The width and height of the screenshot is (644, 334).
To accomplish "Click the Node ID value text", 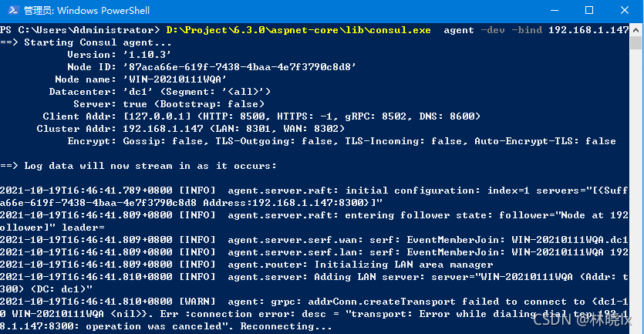I will pos(239,67).
